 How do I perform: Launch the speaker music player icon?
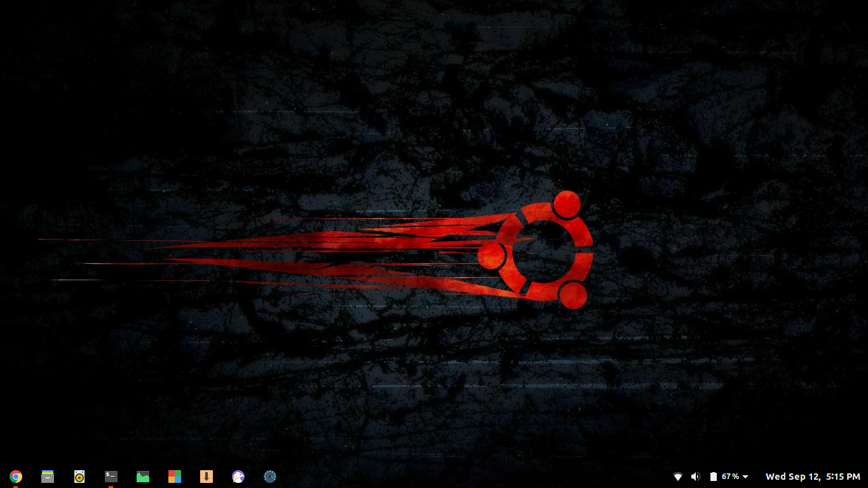[x=79, y=477]
